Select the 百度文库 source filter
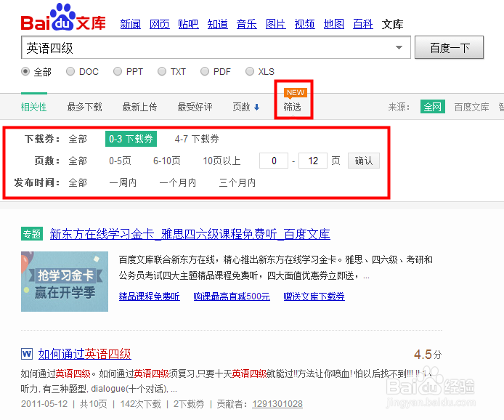 471,107
